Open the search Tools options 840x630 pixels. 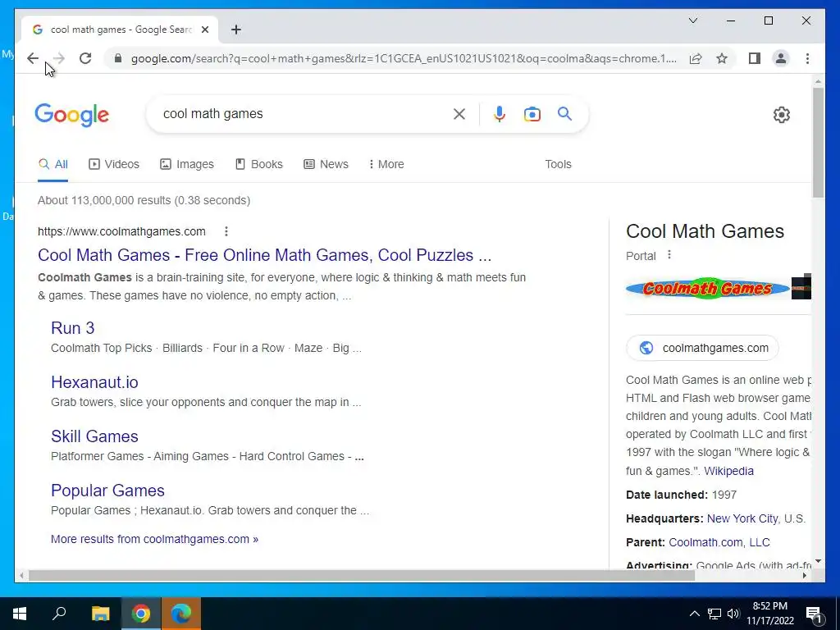pyautogui.click(x=558, y=164)
